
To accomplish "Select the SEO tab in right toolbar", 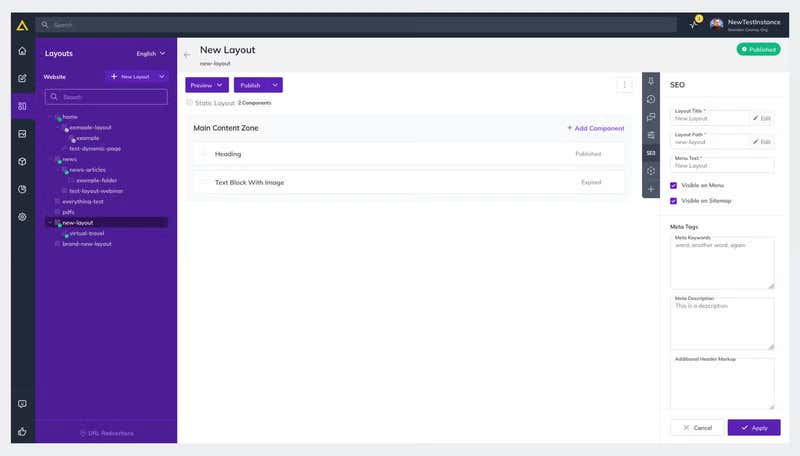I will tap(651, 153).
